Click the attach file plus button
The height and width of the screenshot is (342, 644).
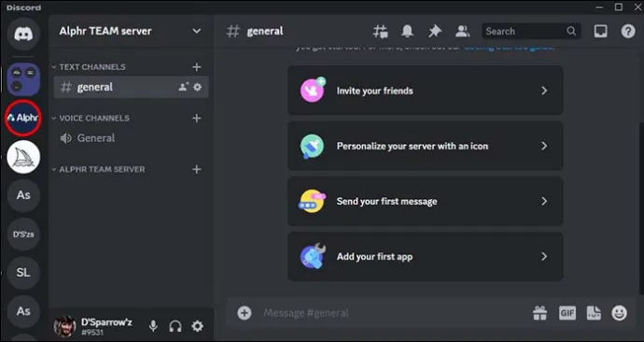(244, 313)
